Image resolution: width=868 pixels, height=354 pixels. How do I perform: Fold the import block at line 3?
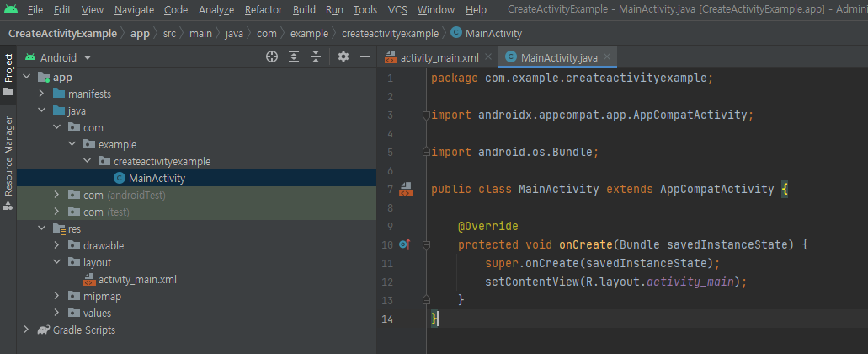(426, 115)
